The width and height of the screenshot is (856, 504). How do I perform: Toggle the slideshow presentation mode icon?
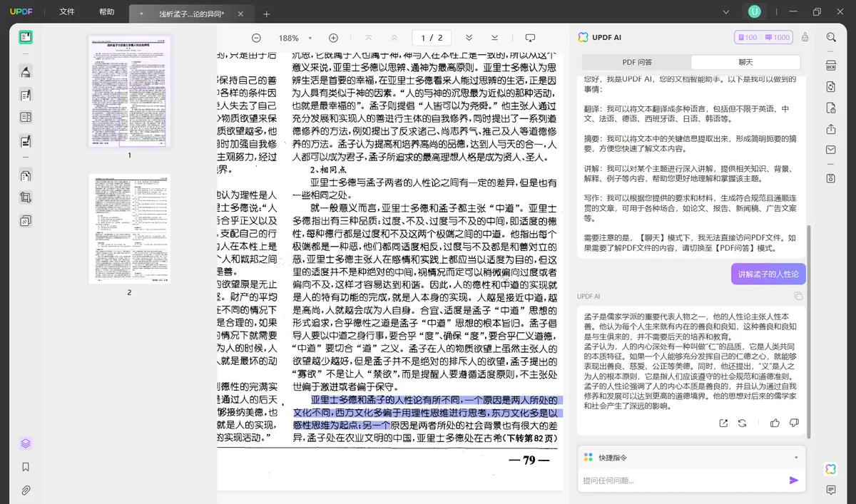[x=530, y=38]
